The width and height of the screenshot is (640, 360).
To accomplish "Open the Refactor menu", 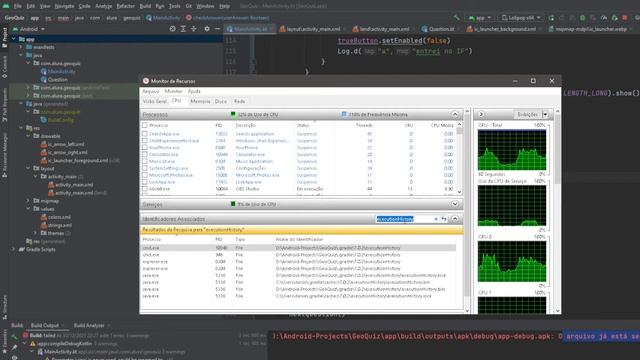I will pyautogui.click(x=125, y=6).
